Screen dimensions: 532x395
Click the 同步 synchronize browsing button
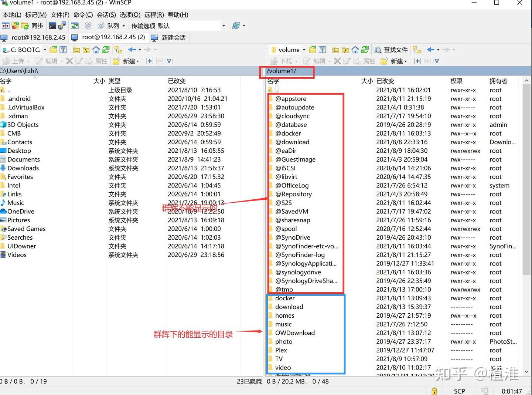click(33, 26)
